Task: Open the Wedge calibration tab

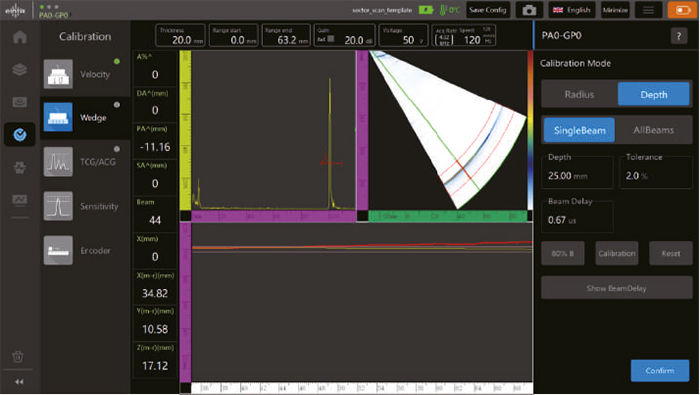Action: click(x=85, y=117)
